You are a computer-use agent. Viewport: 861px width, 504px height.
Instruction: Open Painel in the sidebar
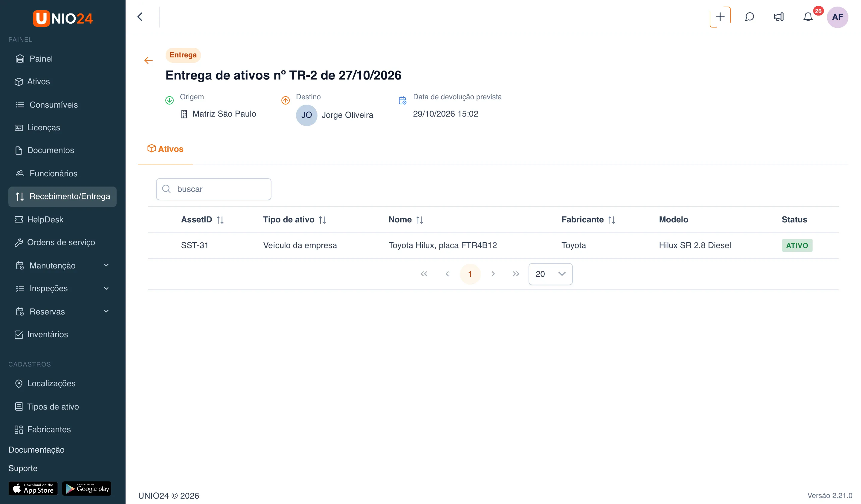62,59
